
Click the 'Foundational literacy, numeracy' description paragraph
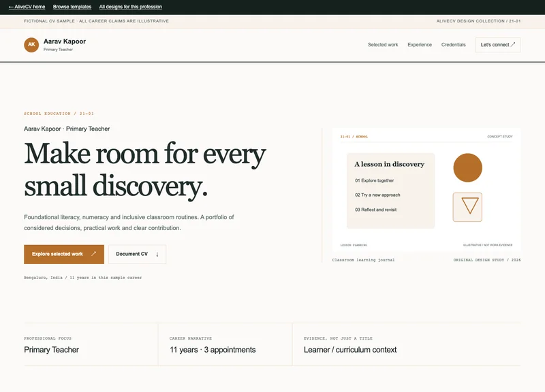pos(129,223)
